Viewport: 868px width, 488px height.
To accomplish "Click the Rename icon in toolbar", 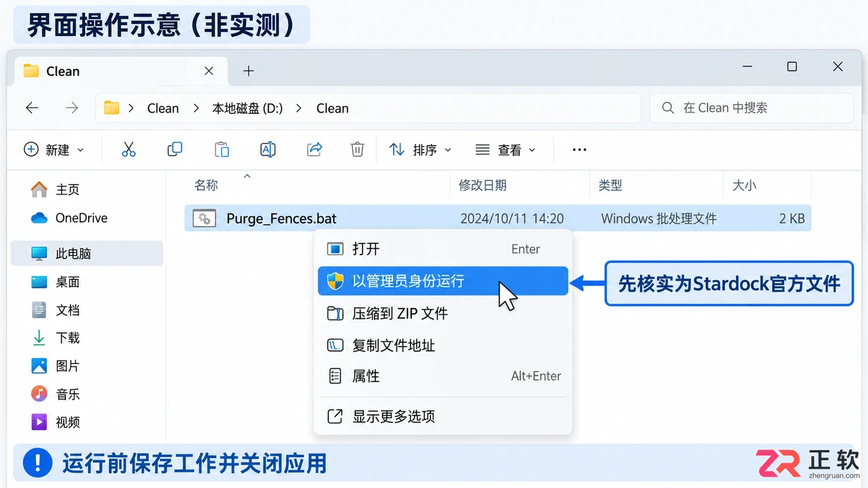I will coord(268,149).
